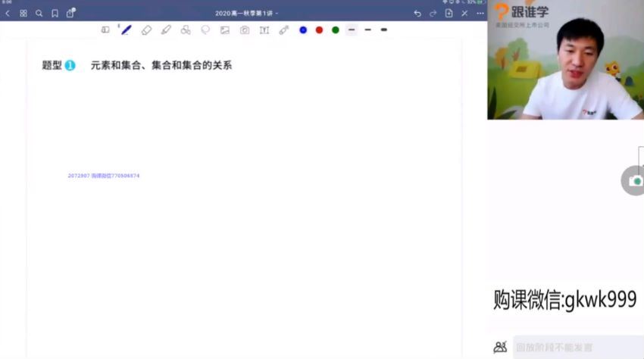The image size is (644, 359).
Task: Add a new page
Action: coord(449,13)
